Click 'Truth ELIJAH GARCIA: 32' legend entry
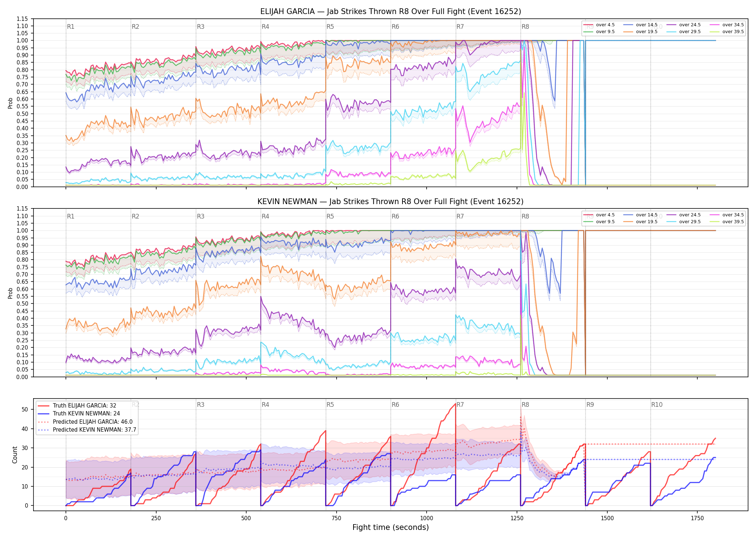756x540 pixels. coord(77,405)
